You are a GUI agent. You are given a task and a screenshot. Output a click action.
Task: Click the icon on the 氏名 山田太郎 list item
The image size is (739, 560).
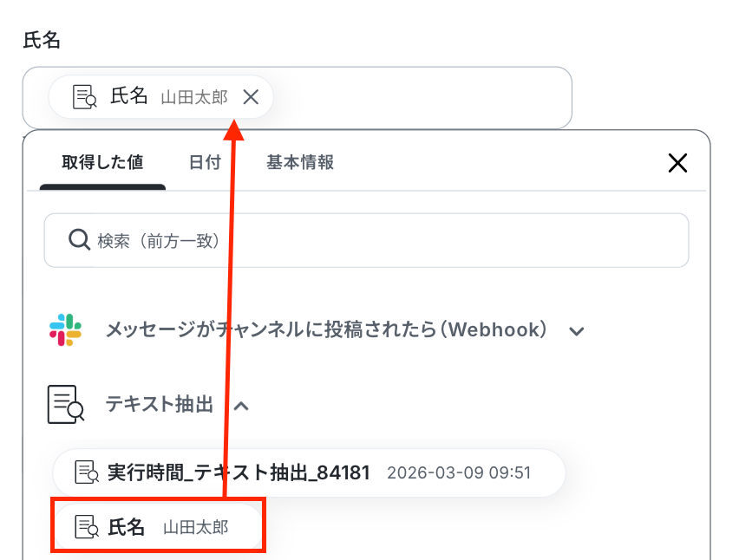(x=87, y=526)
